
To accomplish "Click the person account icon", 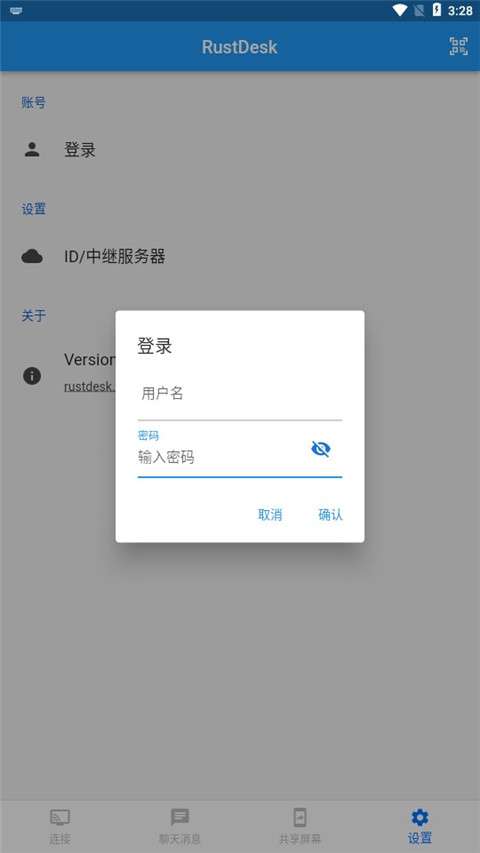I will (x=32, y=150).
